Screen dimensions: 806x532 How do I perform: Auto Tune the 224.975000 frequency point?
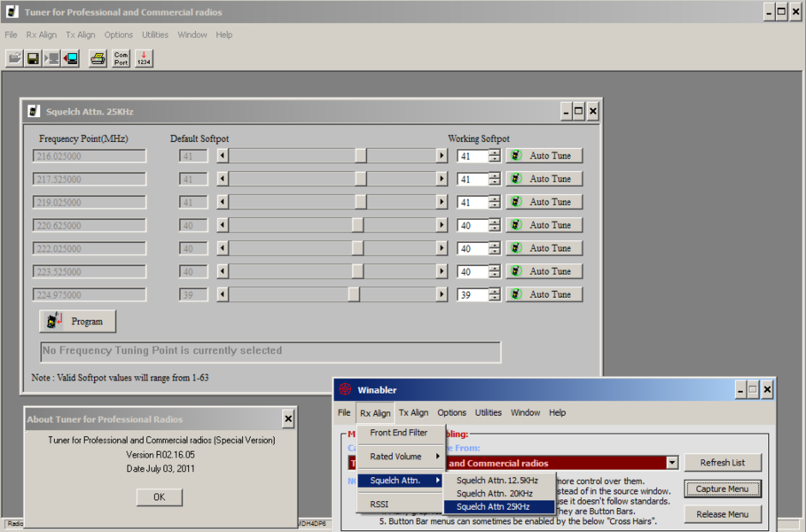pos(544,294)
